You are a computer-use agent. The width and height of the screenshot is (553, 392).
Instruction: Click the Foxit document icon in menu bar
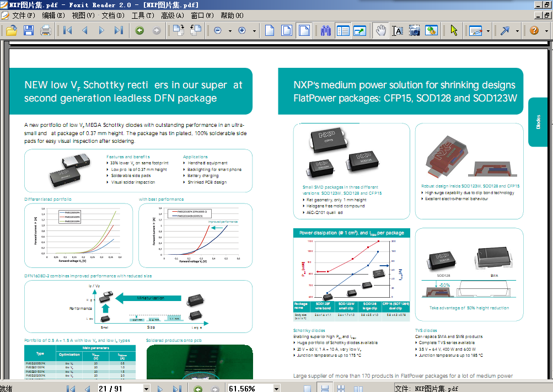tap(5, 15)
